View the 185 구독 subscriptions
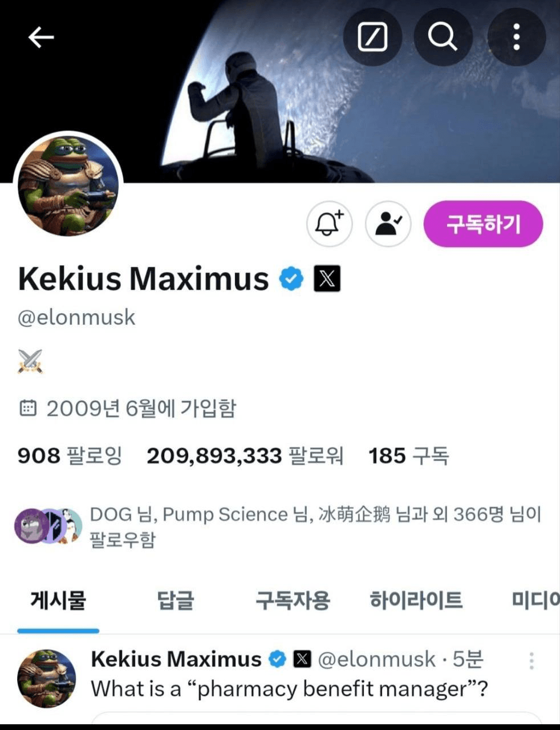Screen dimensions: 560x730 (409, 456)
